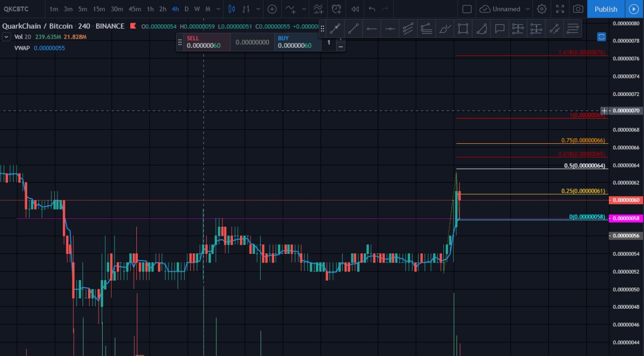Take a chart snapshot with the camera icon
Screen dimensions: 644x356
pos(578,9)
